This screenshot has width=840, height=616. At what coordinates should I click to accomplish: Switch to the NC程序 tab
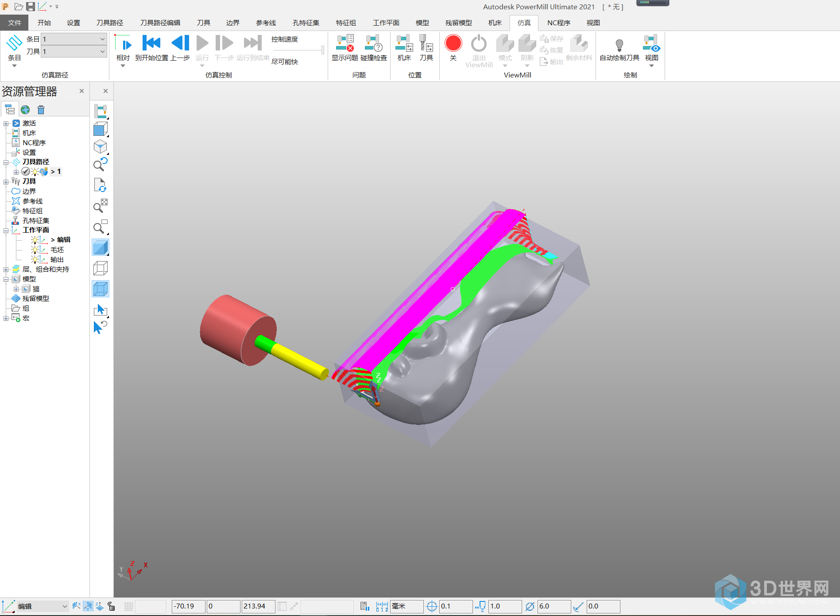pos(558,23)
